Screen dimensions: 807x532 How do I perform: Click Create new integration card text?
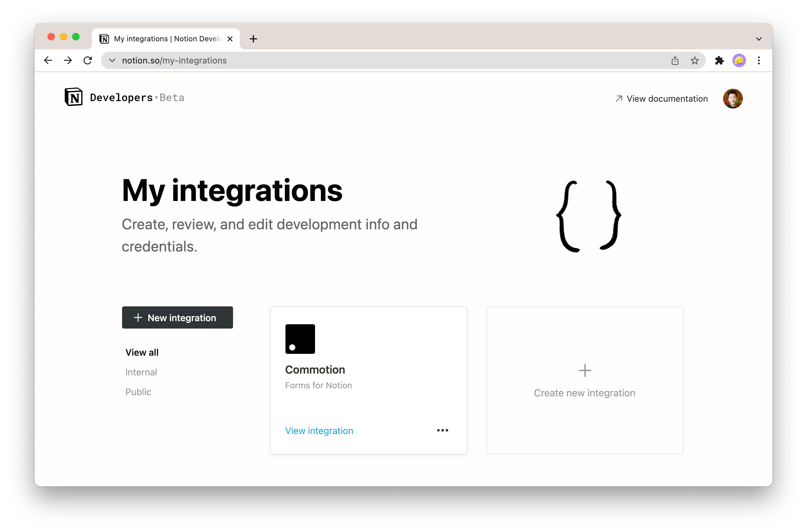[x=585, y=393]
